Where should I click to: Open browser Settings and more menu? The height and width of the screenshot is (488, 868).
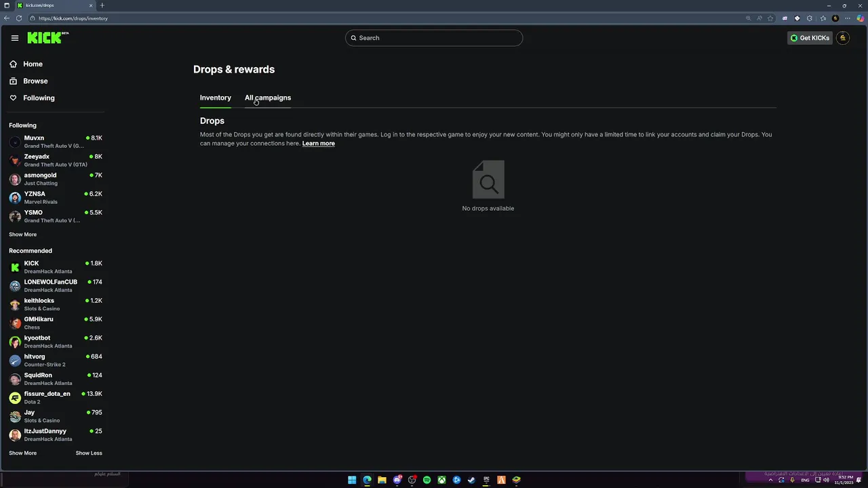pos(848,18)
